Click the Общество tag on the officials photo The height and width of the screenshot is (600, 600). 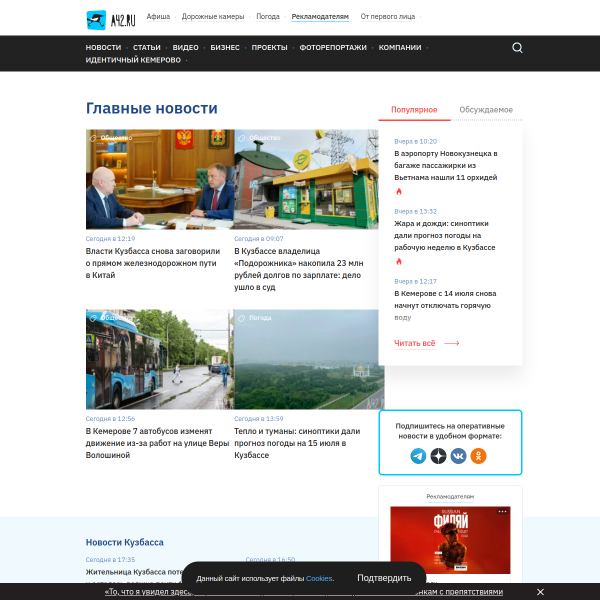111,138
